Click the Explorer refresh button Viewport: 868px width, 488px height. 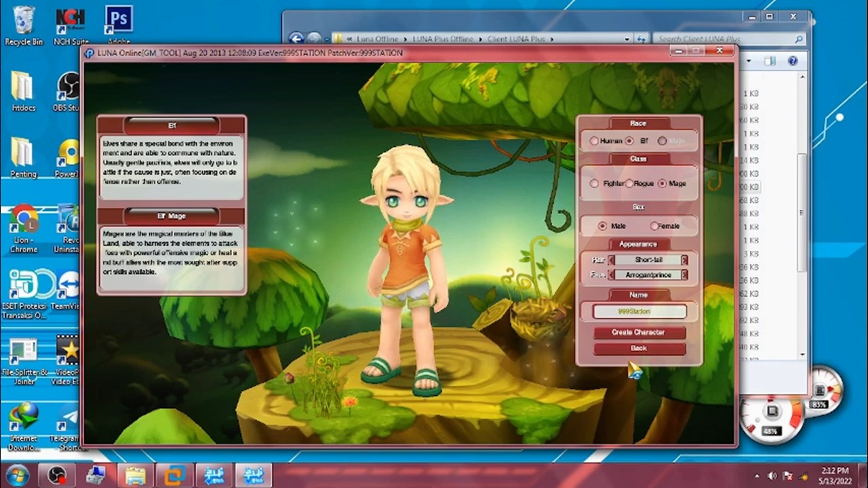pyautogui.click(x=642, y=39)
